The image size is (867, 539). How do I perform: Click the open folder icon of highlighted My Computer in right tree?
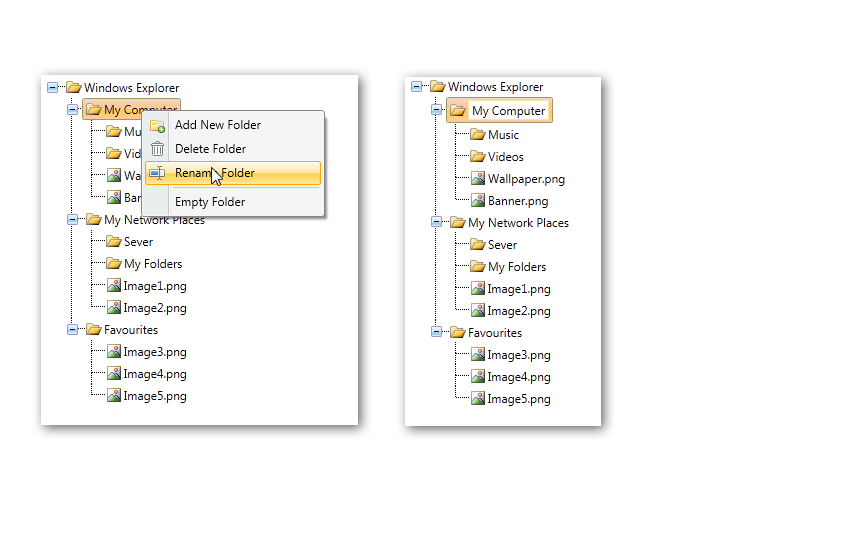[x=458, y=111]
